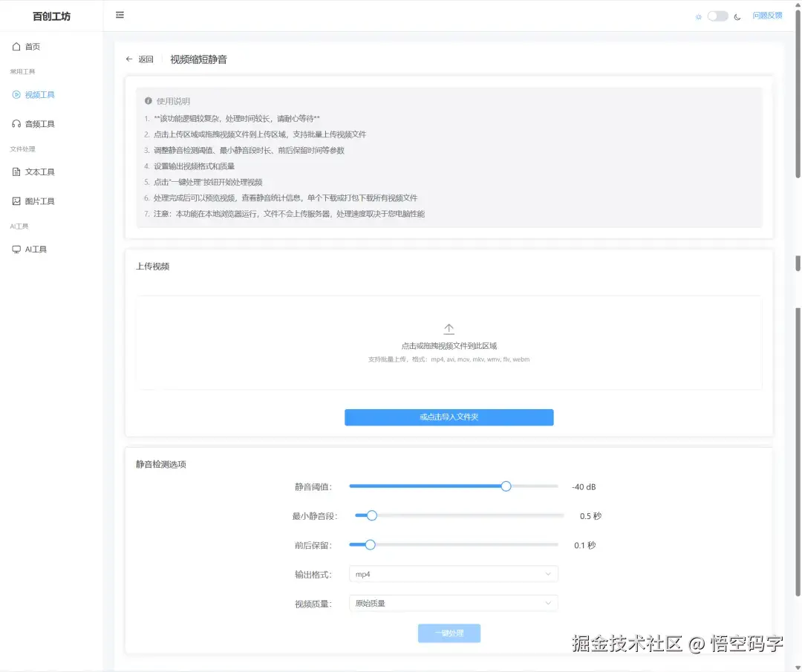Open the 问题反馈 feedback link

(x=767, y=15)
